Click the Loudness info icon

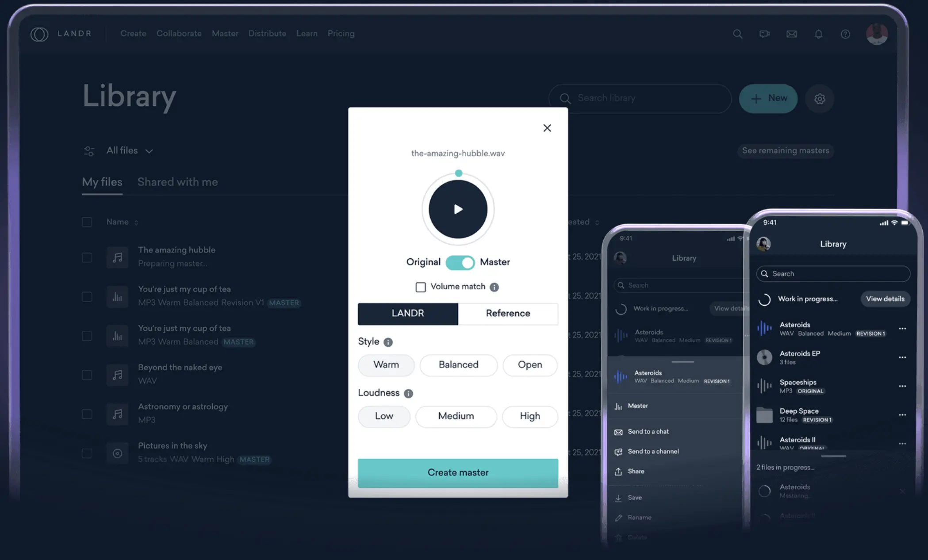(408, 393)
